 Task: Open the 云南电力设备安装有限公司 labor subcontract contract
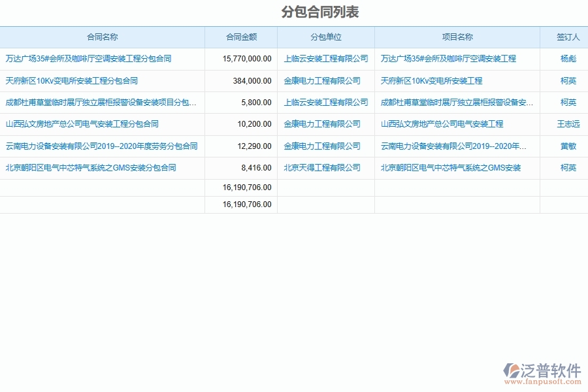pyautogui.click(x=99, y=146)
